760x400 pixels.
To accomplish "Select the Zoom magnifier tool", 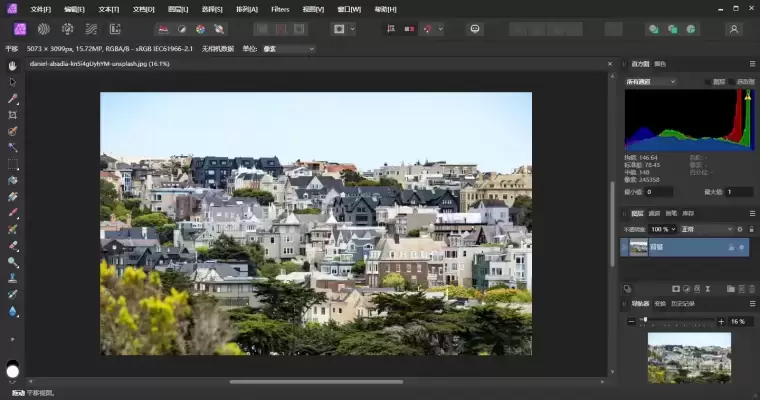I will click(13, 262).
